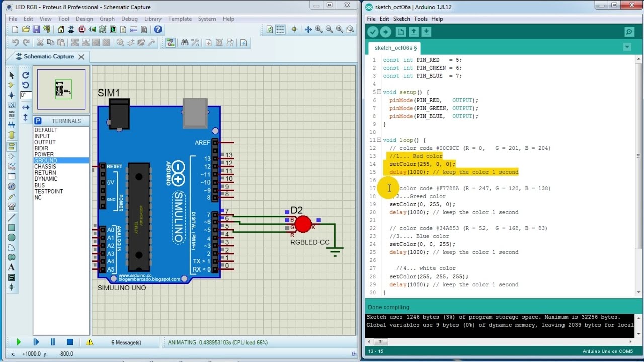
Task: Click the P pick devices button
Action: (x=38, y=121)
